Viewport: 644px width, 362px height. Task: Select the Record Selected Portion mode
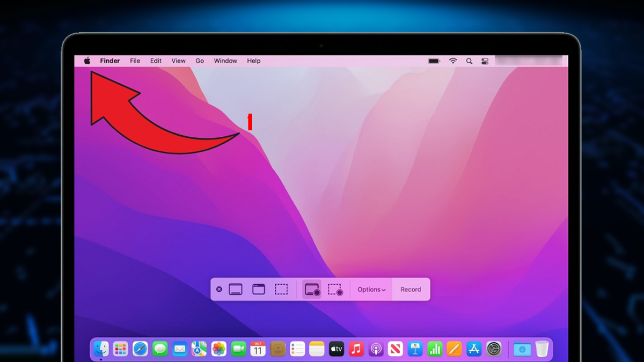click(x=334, y=289)
